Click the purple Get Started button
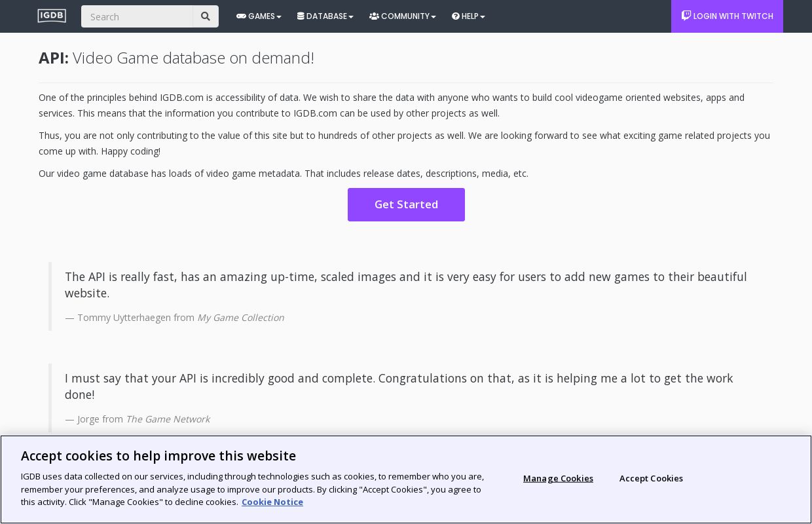 (406, 204)
